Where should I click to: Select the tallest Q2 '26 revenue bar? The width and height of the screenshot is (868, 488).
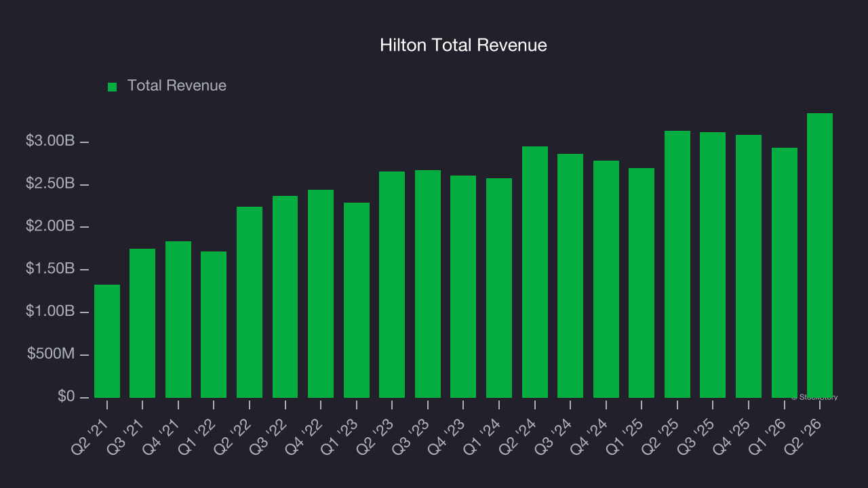[820, 256]
